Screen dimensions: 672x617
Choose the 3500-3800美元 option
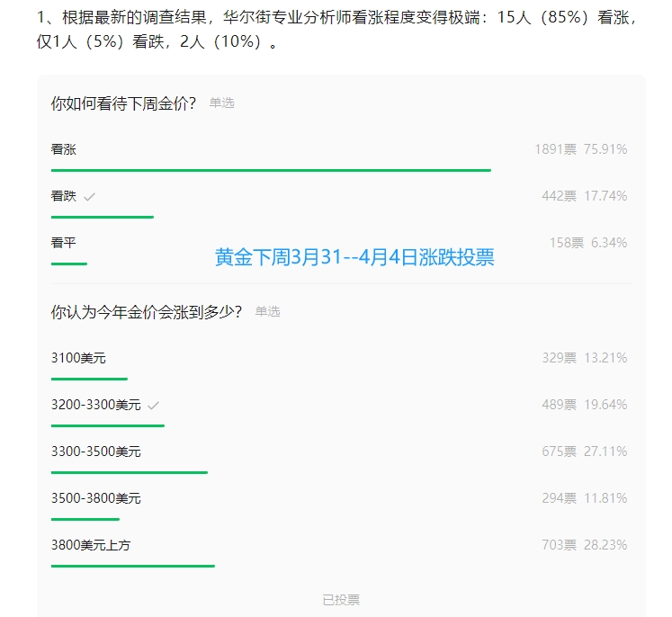tap(95, 498)
